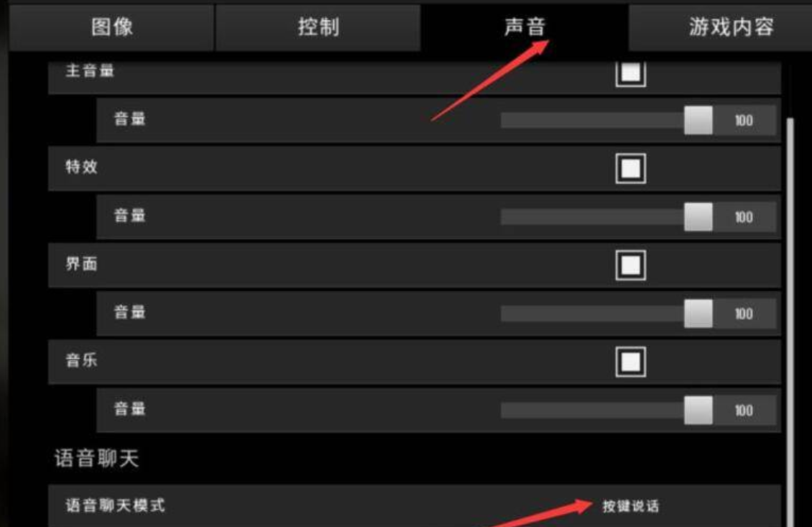Toggle the 音乐 checkbox

630,362
